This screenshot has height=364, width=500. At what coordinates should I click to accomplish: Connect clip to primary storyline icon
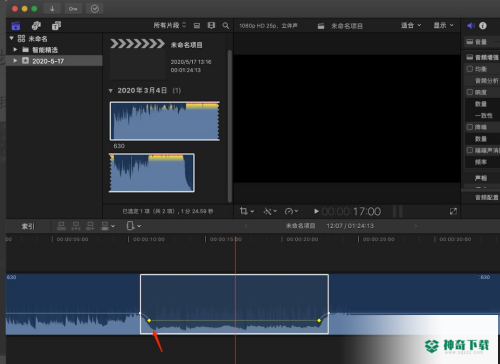(x=61, y=226)
